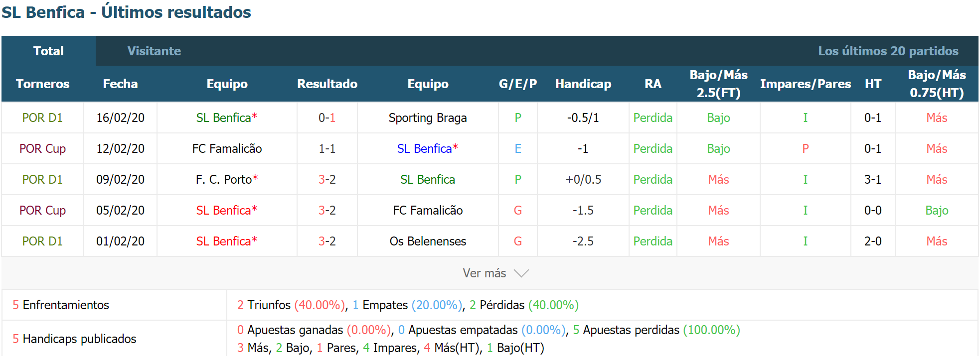Image resolution: width=980 pixels, height=356 pixels.
Task: Open the 3-2 result dated 09/02/20
Action: (x=327, y=180)
